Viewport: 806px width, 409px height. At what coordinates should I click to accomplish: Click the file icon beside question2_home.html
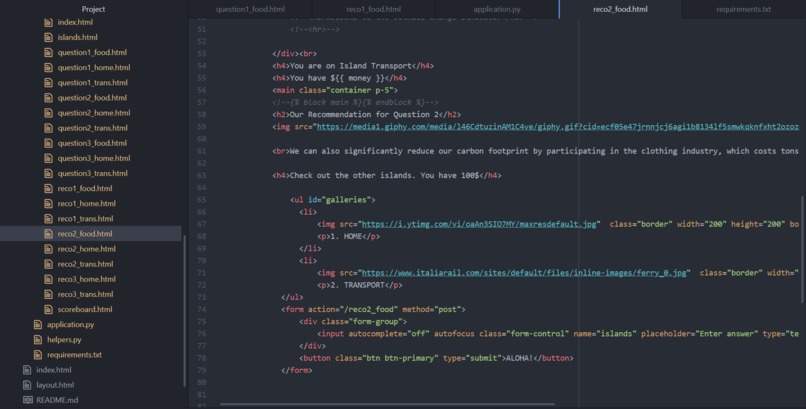click(x=48, y=113)
